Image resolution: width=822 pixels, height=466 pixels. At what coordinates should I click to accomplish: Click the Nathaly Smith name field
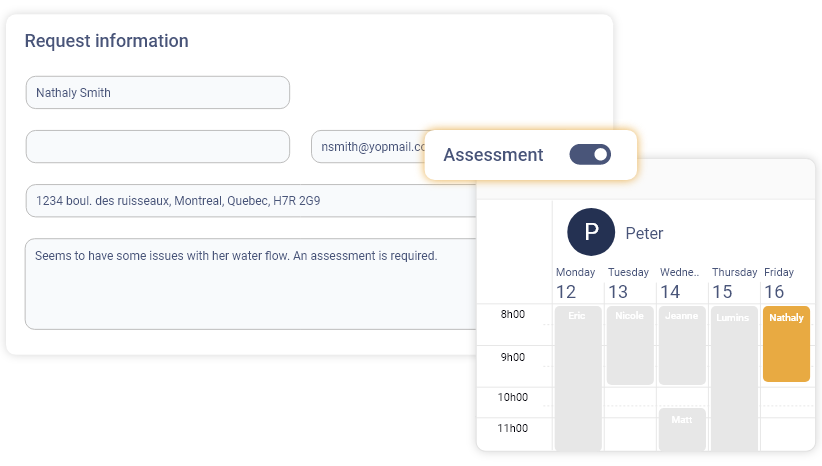point(158,93)
